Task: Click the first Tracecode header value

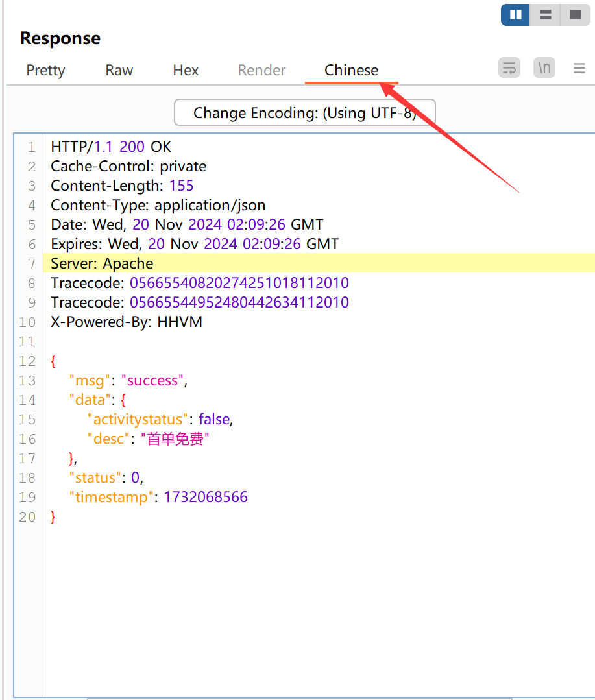Action: (239, 283)
